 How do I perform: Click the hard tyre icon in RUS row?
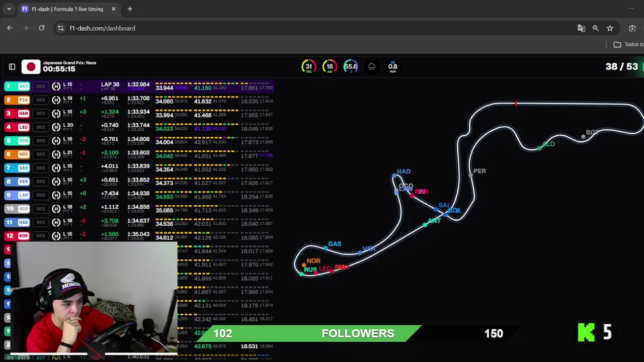pyautogui.click(x=56, y=141)
